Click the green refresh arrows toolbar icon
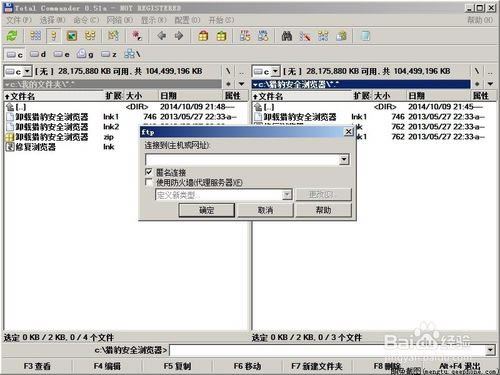 12,36
